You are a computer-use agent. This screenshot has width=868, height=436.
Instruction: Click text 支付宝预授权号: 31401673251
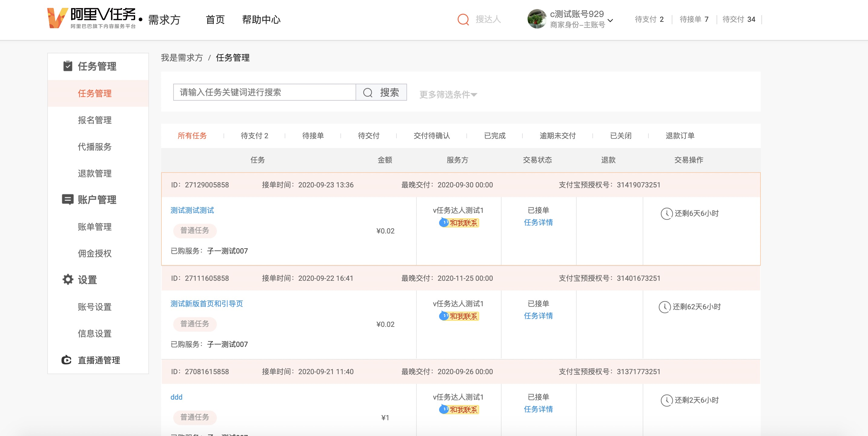[610, 278]
